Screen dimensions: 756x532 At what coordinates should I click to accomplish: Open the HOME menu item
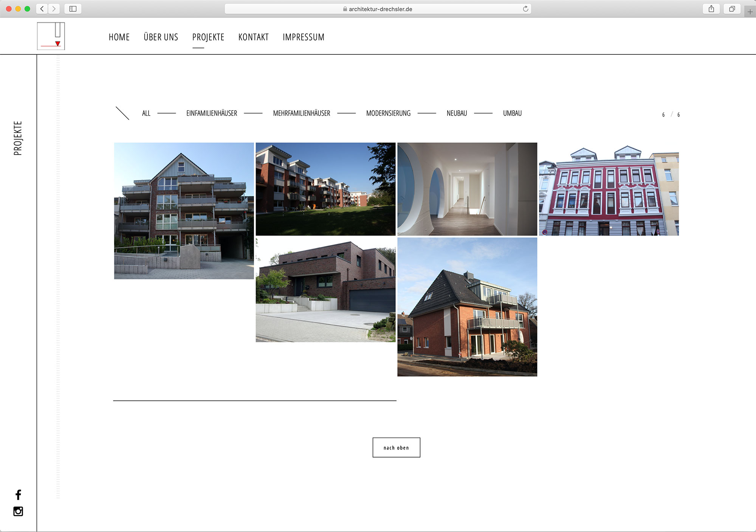click(119, 37)
